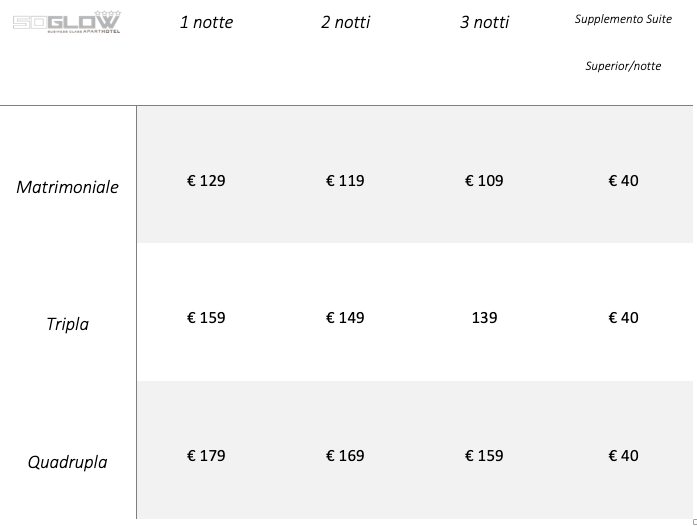Click the 139 cell missing euro sign
Screen dimensions: 697x526
tap(485, 317)
